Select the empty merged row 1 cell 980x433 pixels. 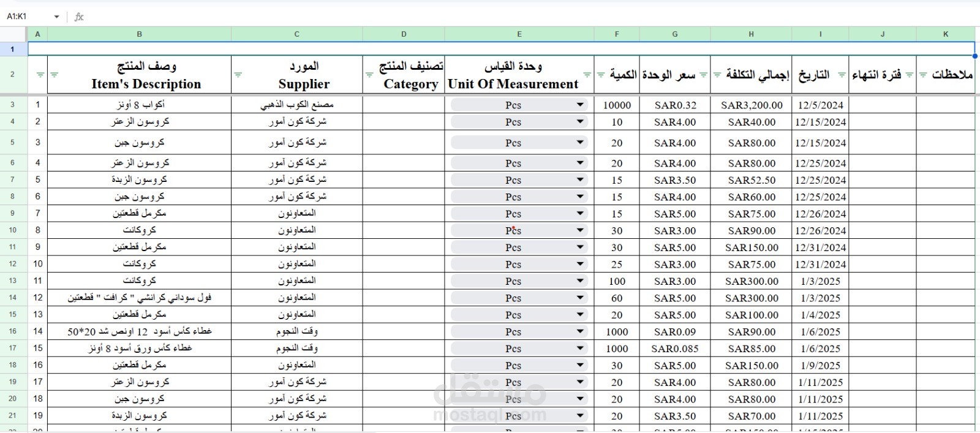pyautogui.click(x=501, y=49)
